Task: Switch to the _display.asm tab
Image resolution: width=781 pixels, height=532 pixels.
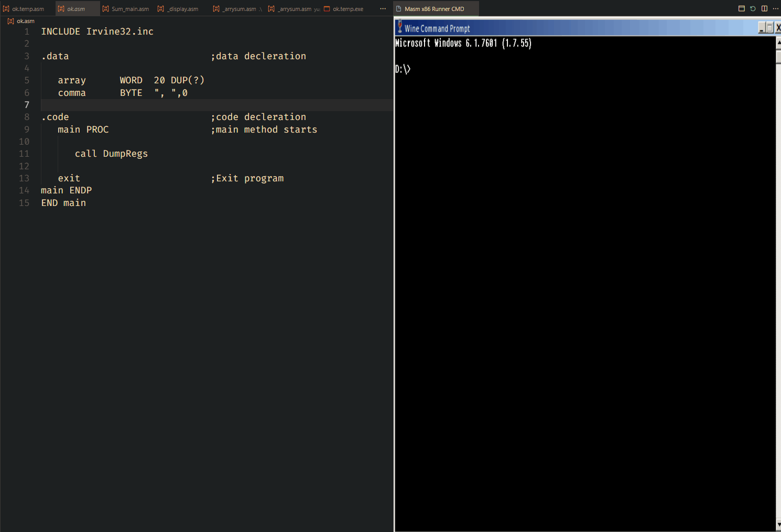Action: point(179,9)
